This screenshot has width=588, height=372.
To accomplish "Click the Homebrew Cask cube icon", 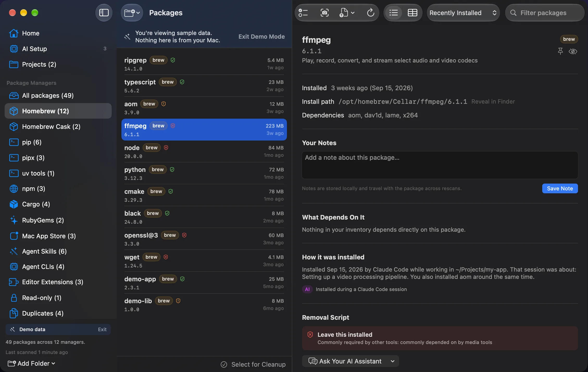I will tap(14, 126).
